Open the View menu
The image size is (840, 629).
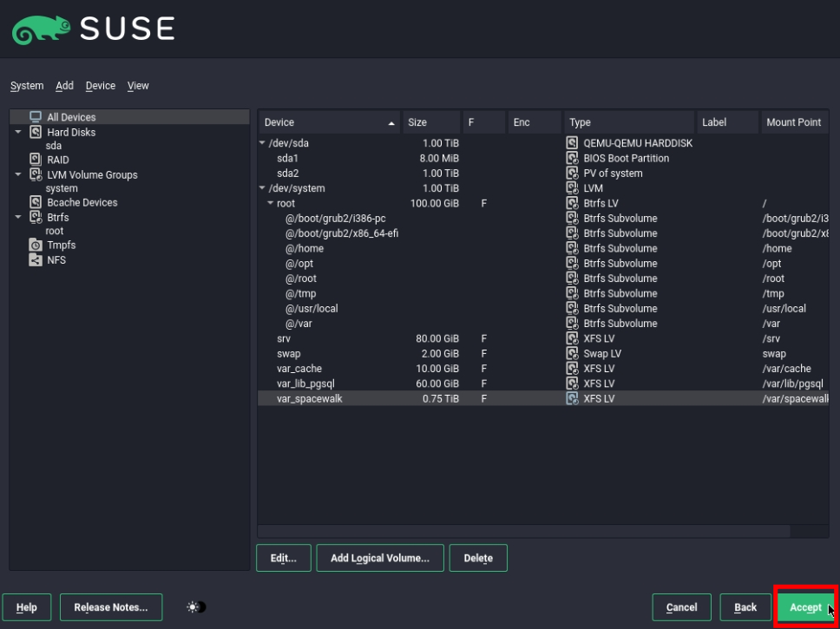coord(138,86)
